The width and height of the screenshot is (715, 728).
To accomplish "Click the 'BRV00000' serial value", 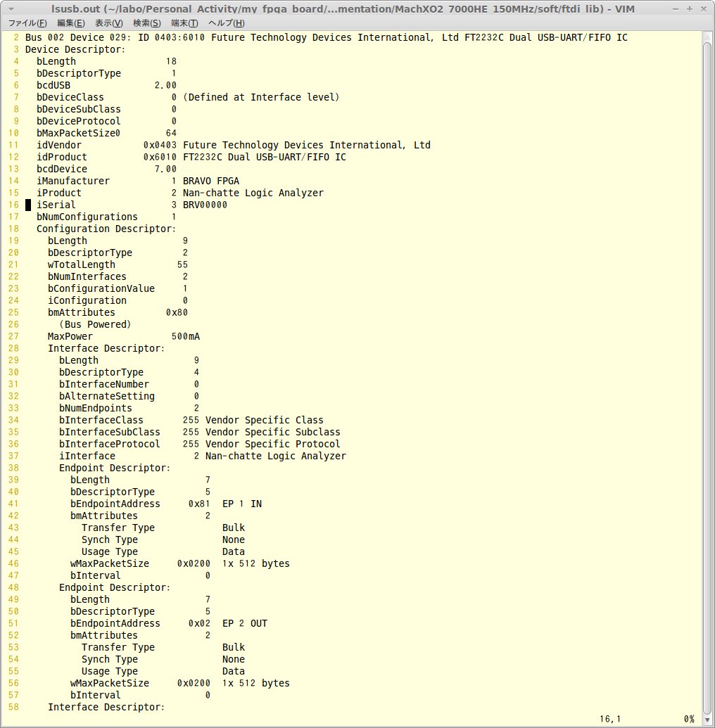I will [x=205, y=205].
